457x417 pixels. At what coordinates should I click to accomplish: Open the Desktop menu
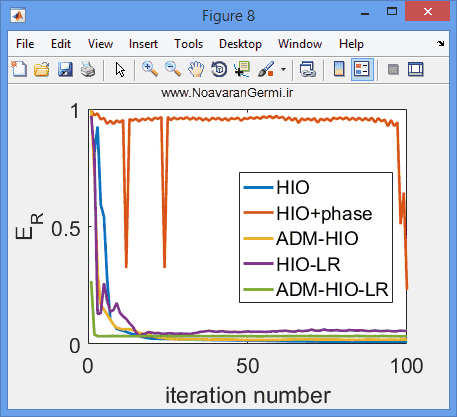click(240, 44)
